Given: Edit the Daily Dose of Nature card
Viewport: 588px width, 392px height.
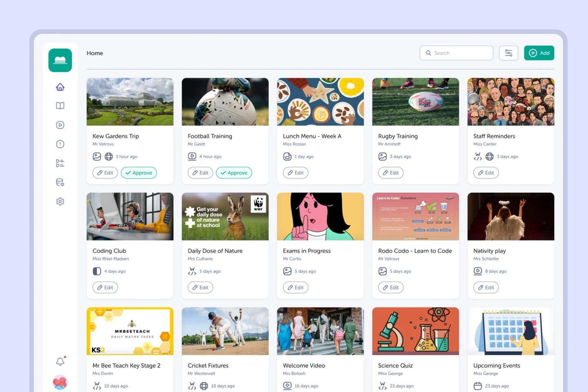Looking at the screenshot, I should [200, 287].
